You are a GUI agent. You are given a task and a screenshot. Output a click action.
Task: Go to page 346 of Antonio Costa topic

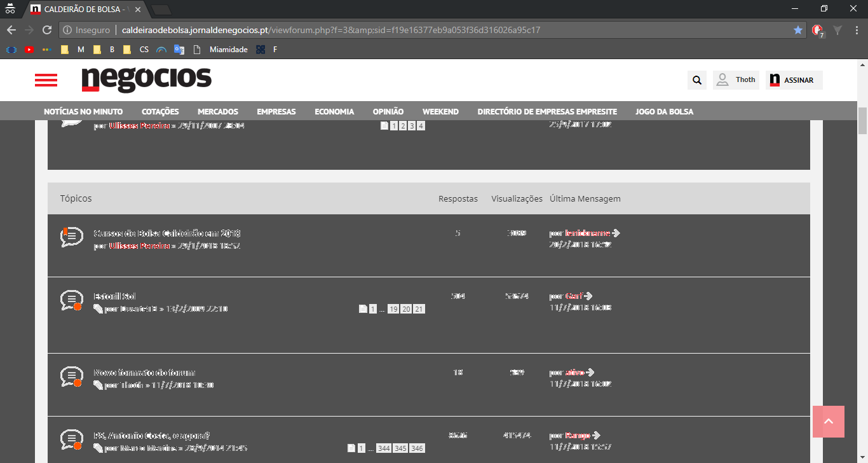417,448
